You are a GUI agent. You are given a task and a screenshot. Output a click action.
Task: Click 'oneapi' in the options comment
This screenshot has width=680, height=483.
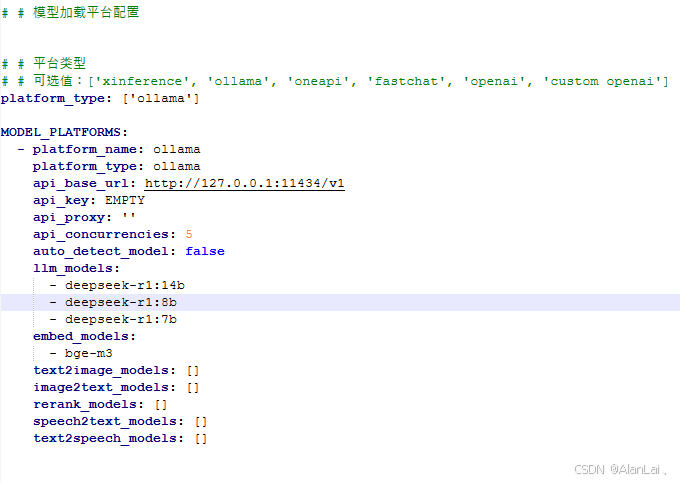point(318,82)
